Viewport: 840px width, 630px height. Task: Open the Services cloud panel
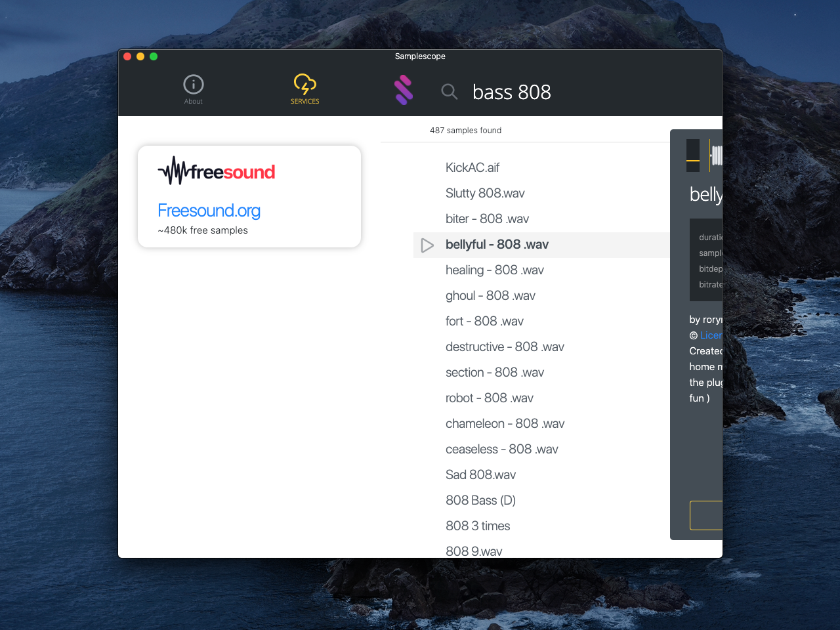click(x=304, y=89)
